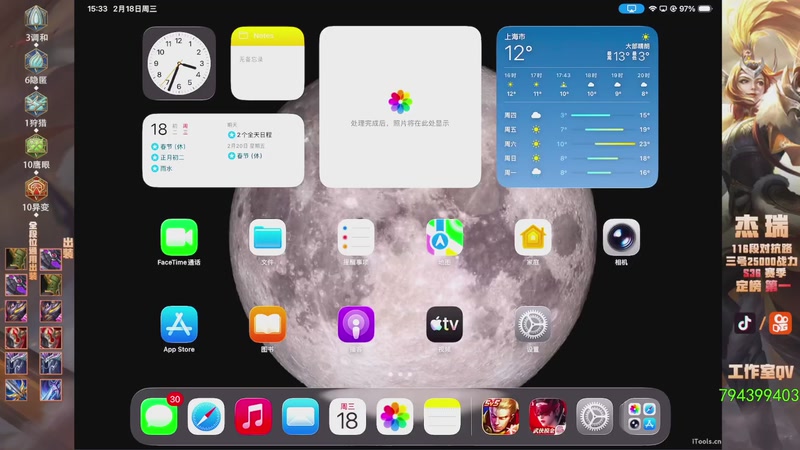Open the App Library folder in dock
Image resolution: width=800 pixels, height=450 pixels.
click(x=641, y=417)
